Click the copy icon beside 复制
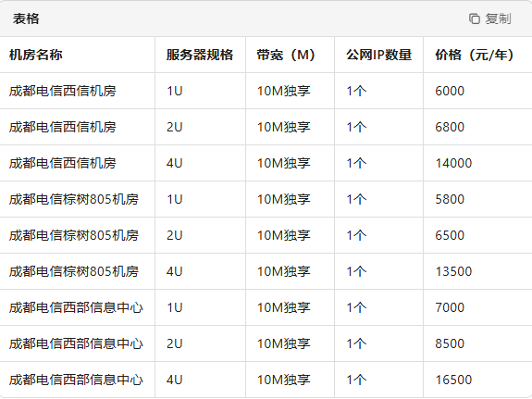532x399 pixels. pyautogui.click(x=475, y=19)
